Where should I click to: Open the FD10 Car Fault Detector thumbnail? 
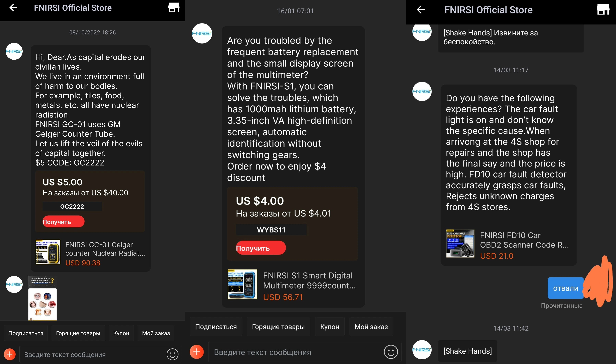460,243
